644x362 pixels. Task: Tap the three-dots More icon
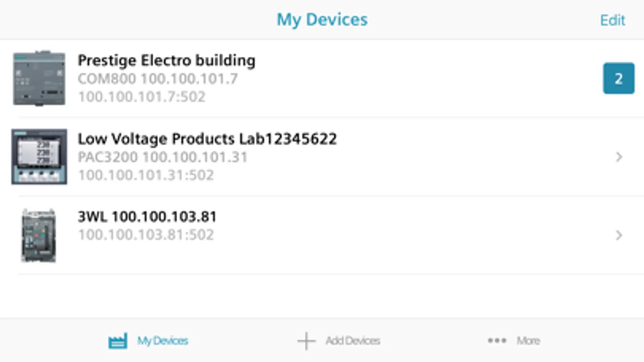pyautogui.click(x=497, y=341)
